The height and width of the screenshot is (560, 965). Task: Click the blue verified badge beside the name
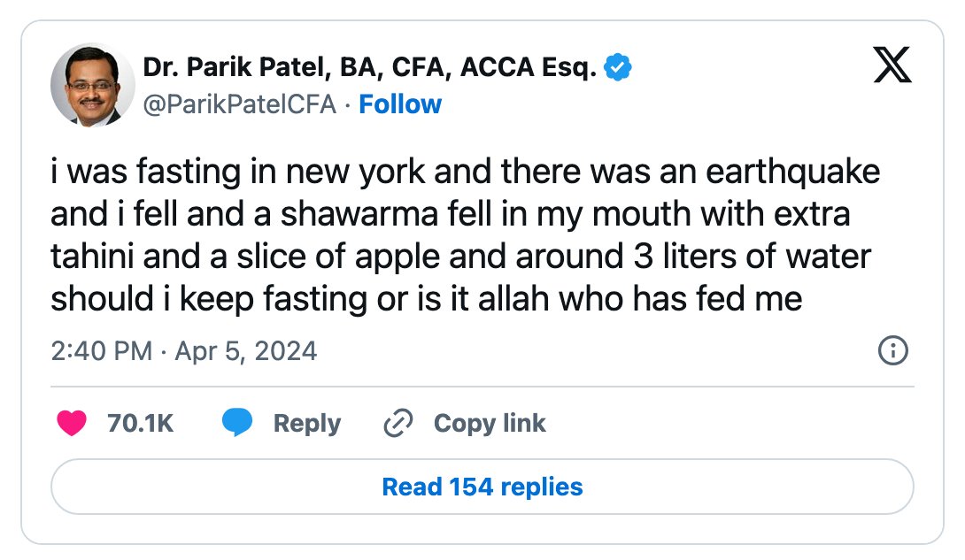(617, 67)
